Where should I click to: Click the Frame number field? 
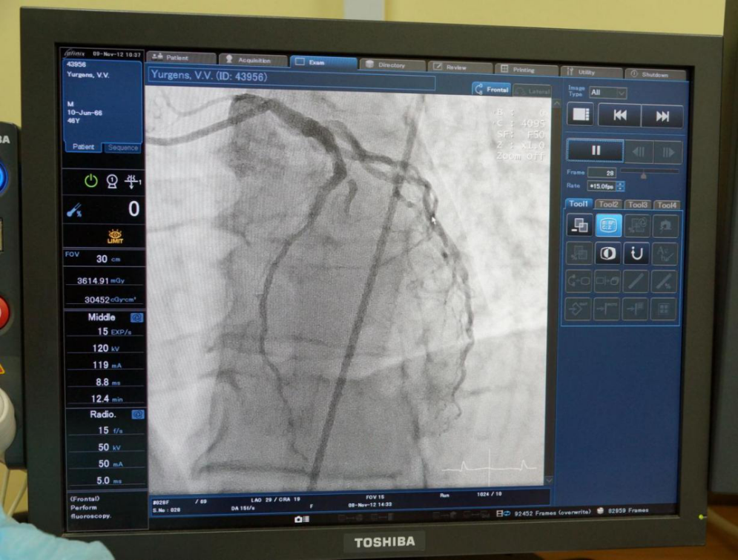(x=602, y=173)
